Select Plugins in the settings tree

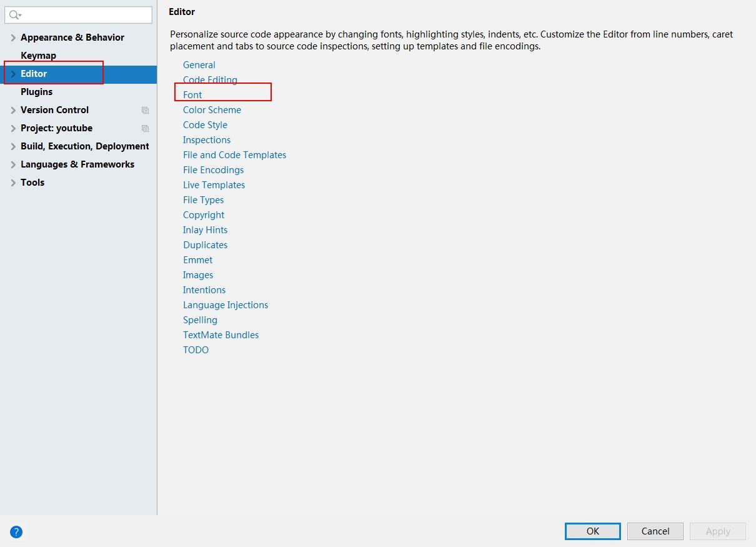click(x=36, y=92)
